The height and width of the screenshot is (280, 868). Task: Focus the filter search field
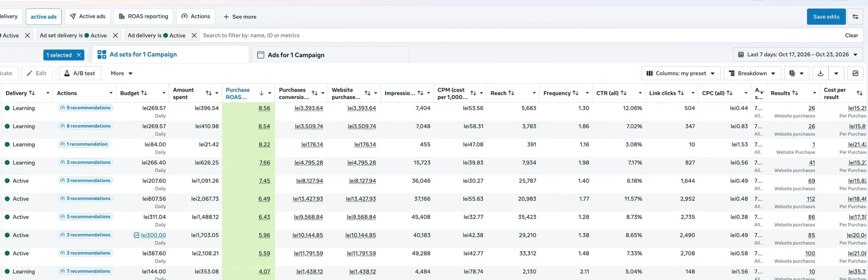[x=521, y=35]
